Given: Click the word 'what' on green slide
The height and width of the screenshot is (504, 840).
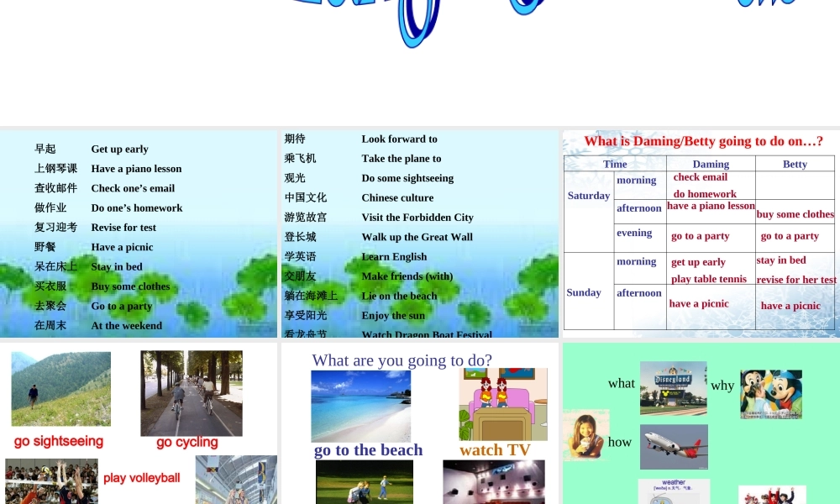Looking at the screenshot, I should point(622,384).
